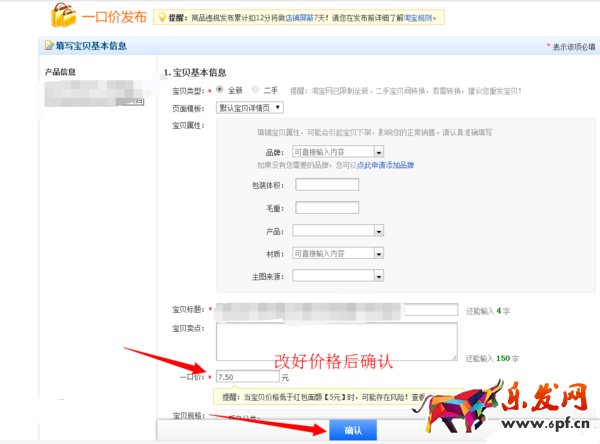Click inside the 宝贝卖点 textarea
Screen dimensions: 600x444
(337, 341)
